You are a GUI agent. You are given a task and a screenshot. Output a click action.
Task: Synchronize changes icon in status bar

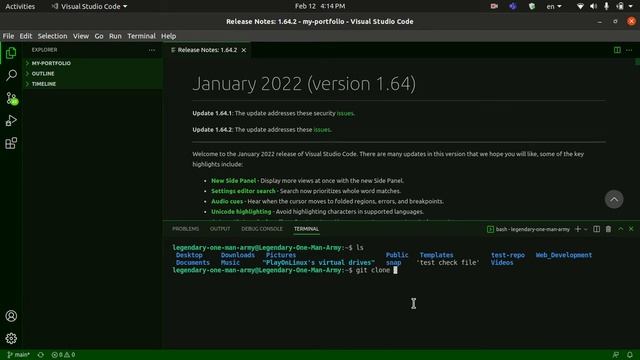pos(41,355)
